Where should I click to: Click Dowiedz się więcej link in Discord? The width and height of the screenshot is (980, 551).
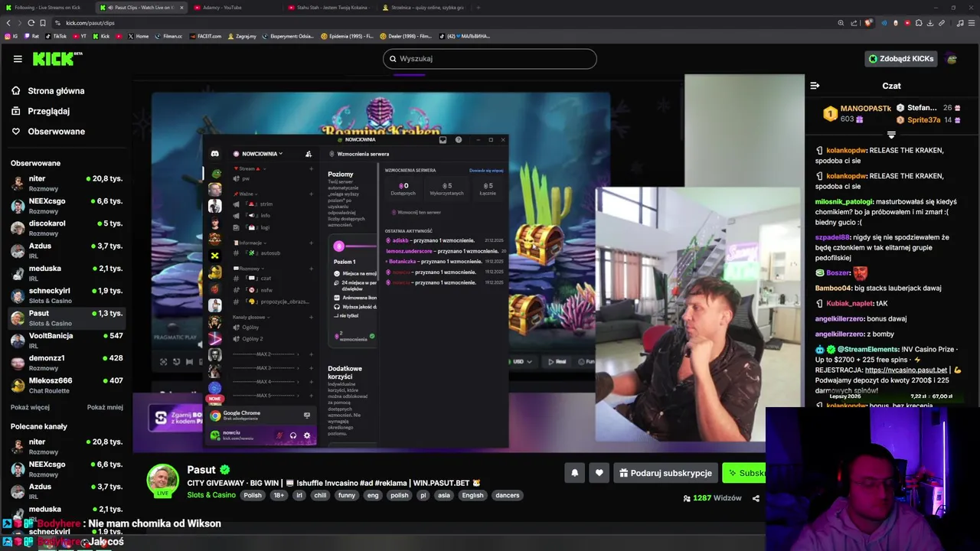coord(486,171)
